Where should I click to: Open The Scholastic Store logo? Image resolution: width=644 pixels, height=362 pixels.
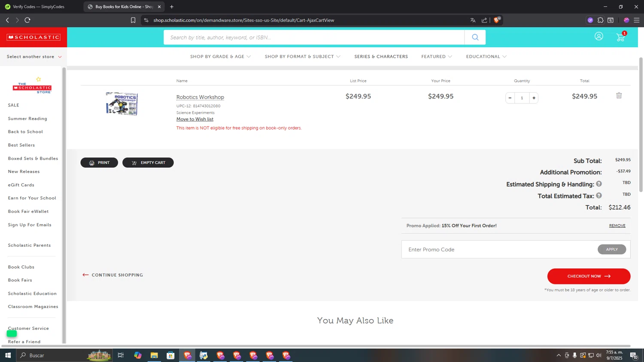(32, 85)
